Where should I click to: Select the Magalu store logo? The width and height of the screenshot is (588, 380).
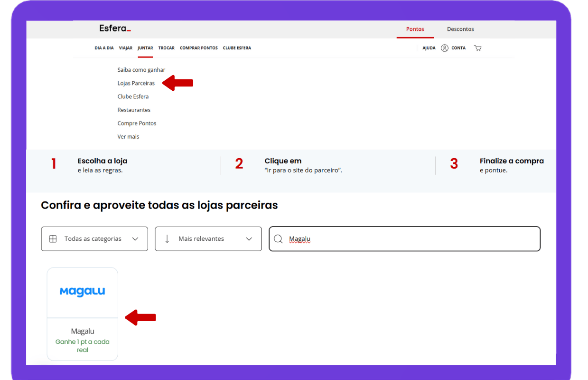[82, 292]
